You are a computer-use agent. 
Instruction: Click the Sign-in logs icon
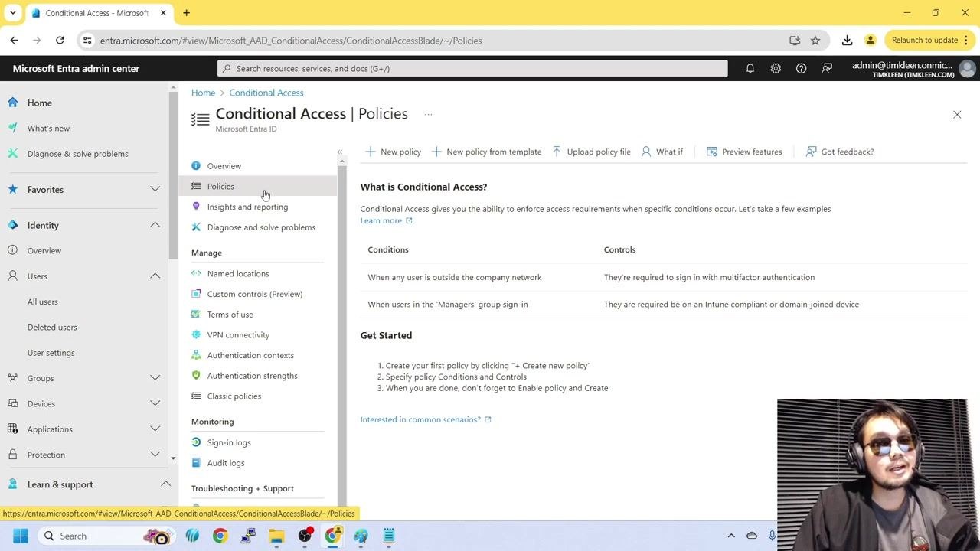pyautogui.click(x=196, y=442)
